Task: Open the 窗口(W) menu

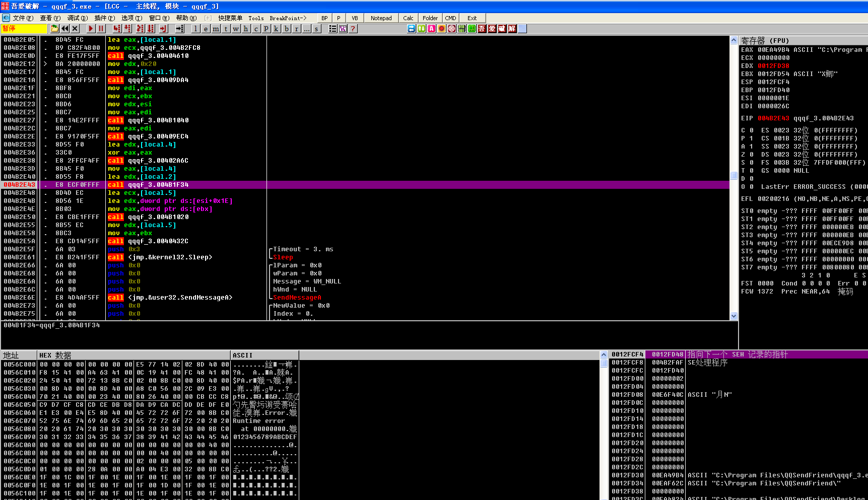Action: point(159,18)
